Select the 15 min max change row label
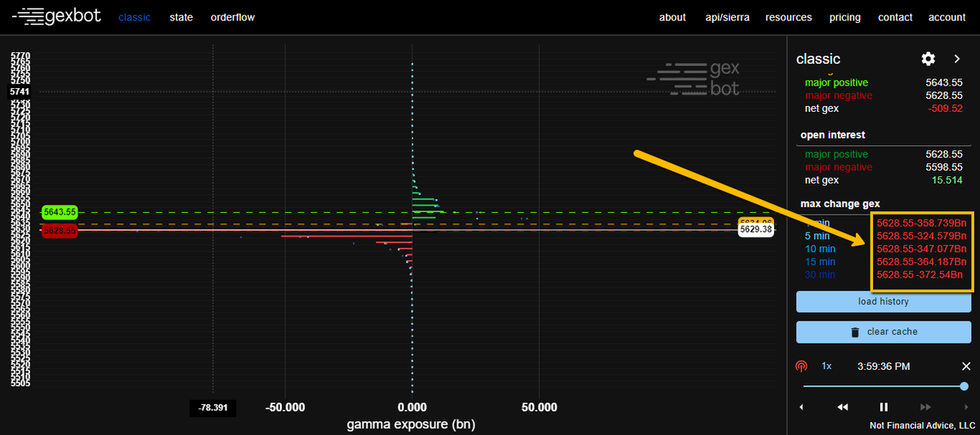This screenshot has width=980, height=435. (x=820, y=262)
